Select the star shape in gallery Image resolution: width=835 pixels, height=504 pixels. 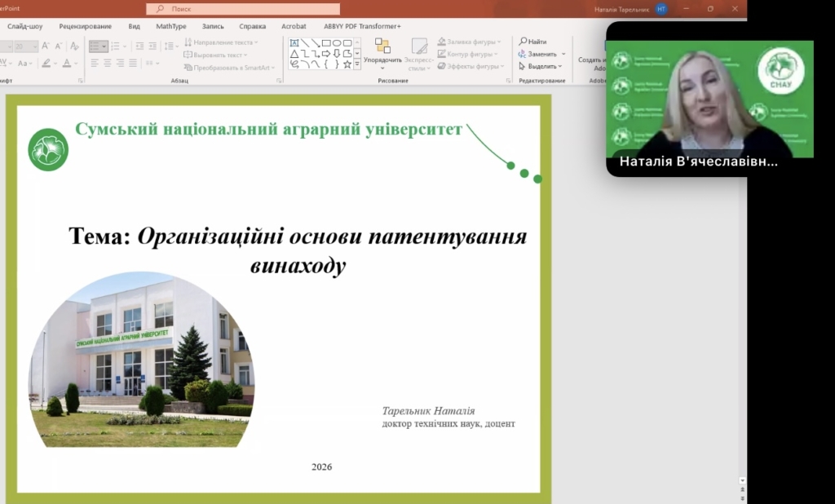[x=347, y=64]
